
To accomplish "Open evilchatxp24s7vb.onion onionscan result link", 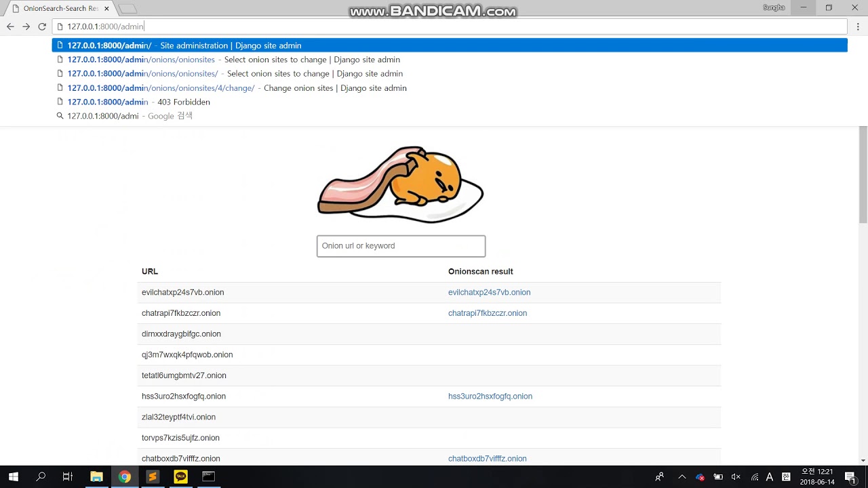I will [489, 293].
